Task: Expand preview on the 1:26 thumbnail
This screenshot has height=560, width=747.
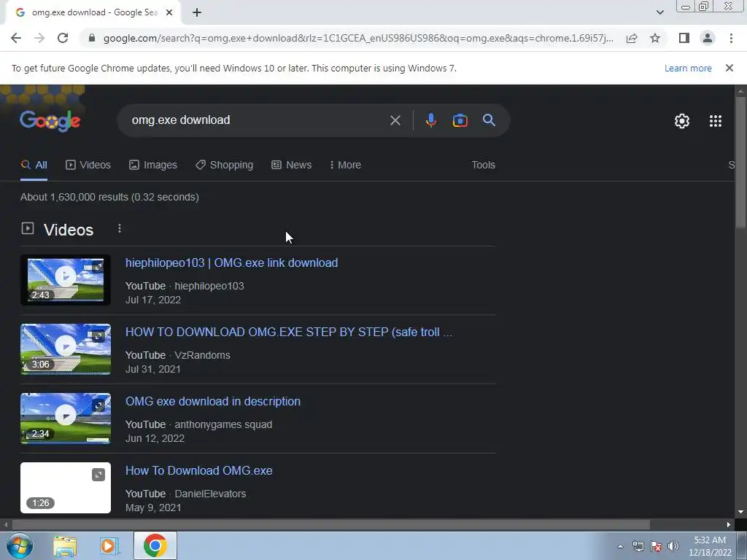Action: coord(98,475)
